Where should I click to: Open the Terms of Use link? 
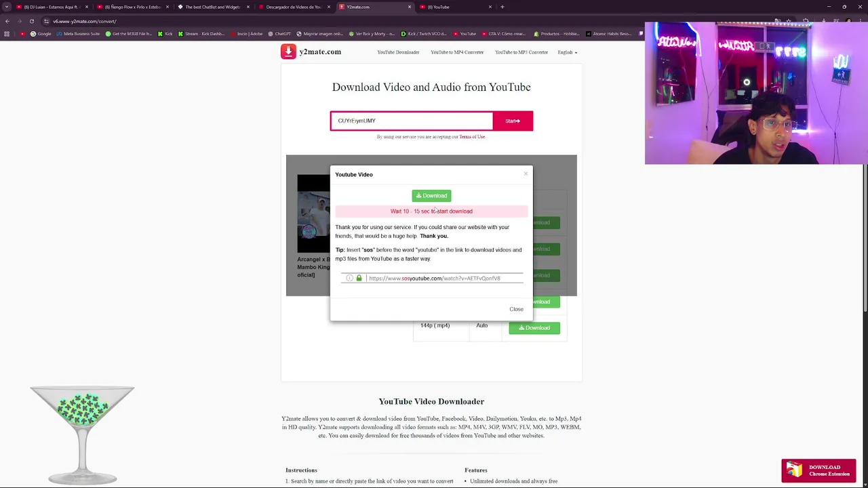(x=472, y=137)
